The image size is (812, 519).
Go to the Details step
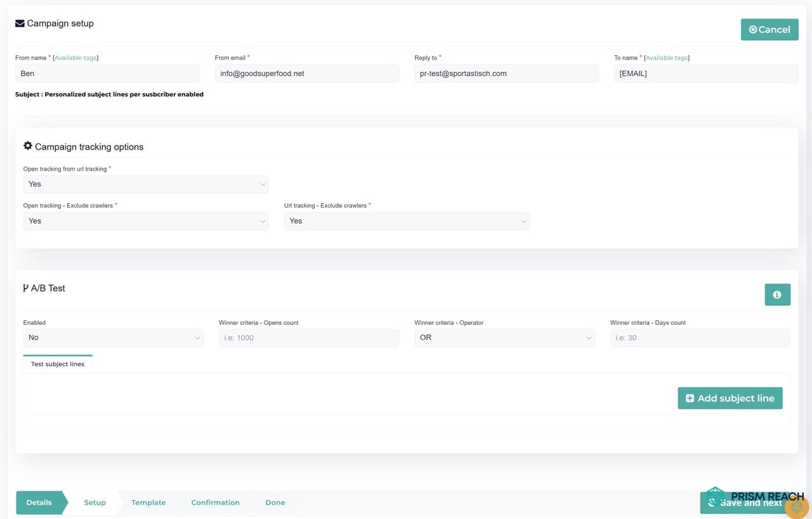click(x=39, y=503)
